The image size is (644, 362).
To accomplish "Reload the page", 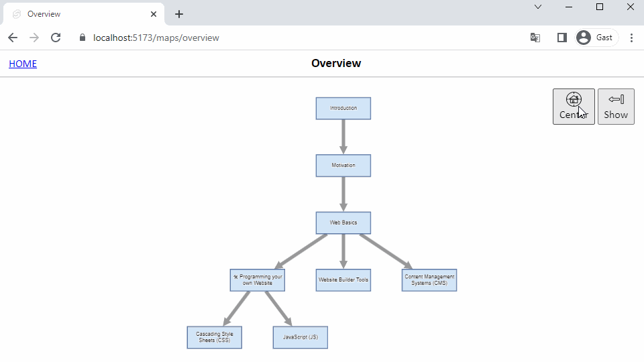I will [x=56, y=38].
